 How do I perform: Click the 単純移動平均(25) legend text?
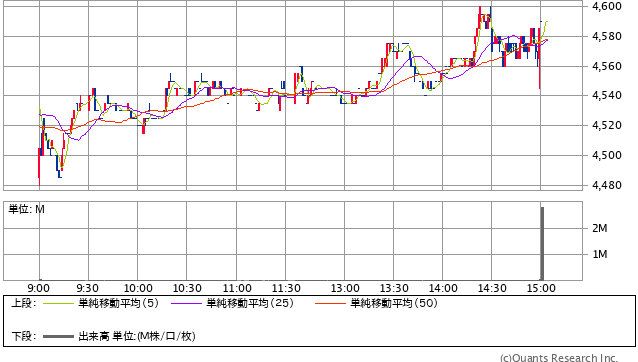point(250,303)
